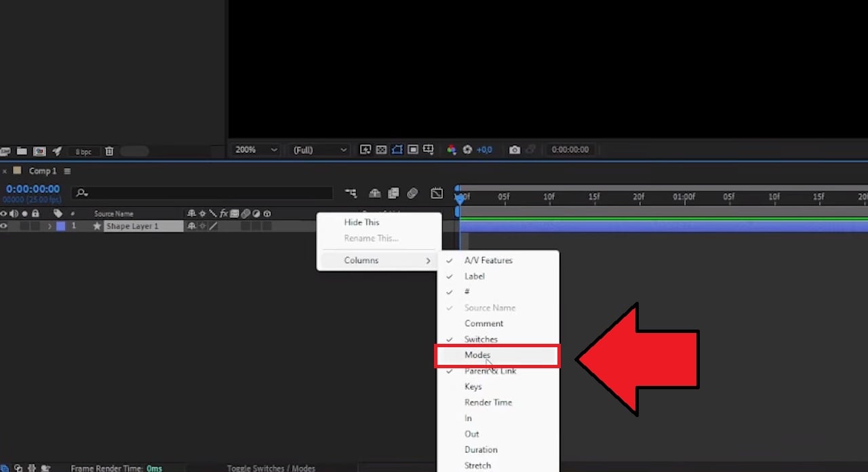Enable the Keys column
Viewport: 868px width, 472px height.
pyautogui.click(x=498, y=387)
